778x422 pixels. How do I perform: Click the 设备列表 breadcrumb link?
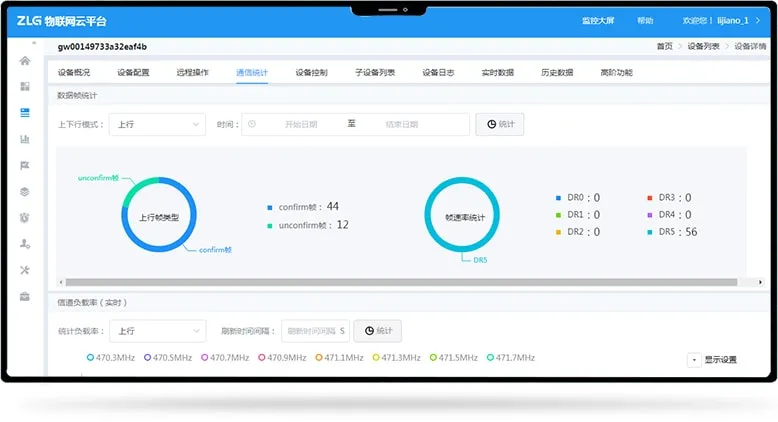pos(703,47)
